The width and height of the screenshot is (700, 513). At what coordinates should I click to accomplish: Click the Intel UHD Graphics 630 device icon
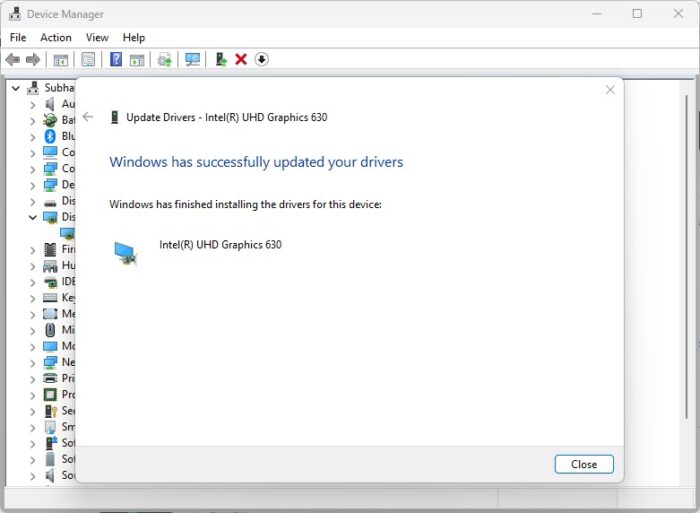click(x=126, y=253)
